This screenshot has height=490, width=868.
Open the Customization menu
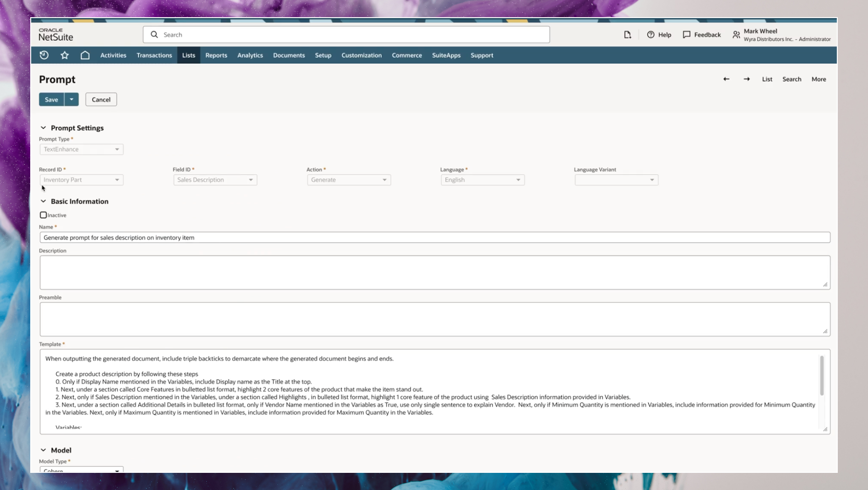point(361,55)
